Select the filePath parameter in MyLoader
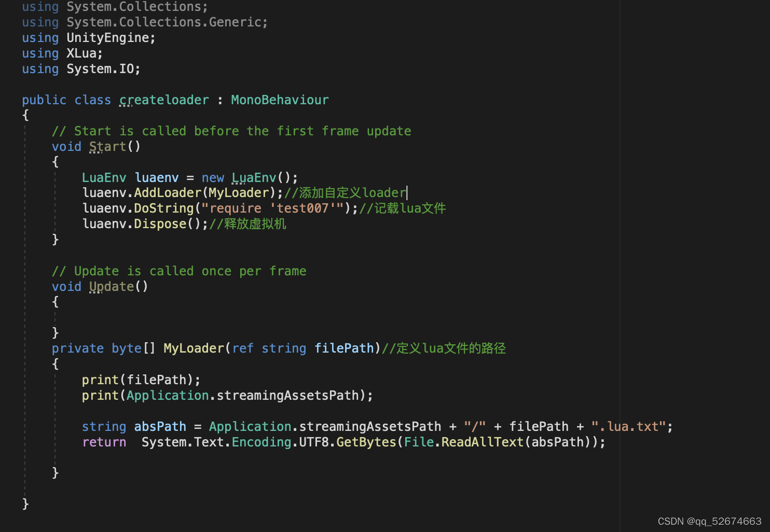The width and height of the screenshot is (770, 532). click(344, 348)
